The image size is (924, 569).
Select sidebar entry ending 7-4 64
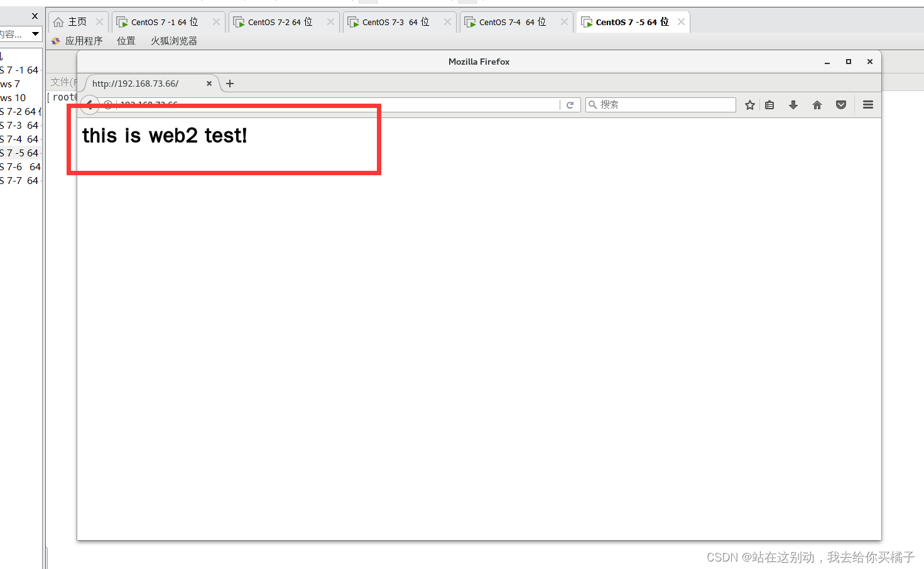(x=19, y=139)
